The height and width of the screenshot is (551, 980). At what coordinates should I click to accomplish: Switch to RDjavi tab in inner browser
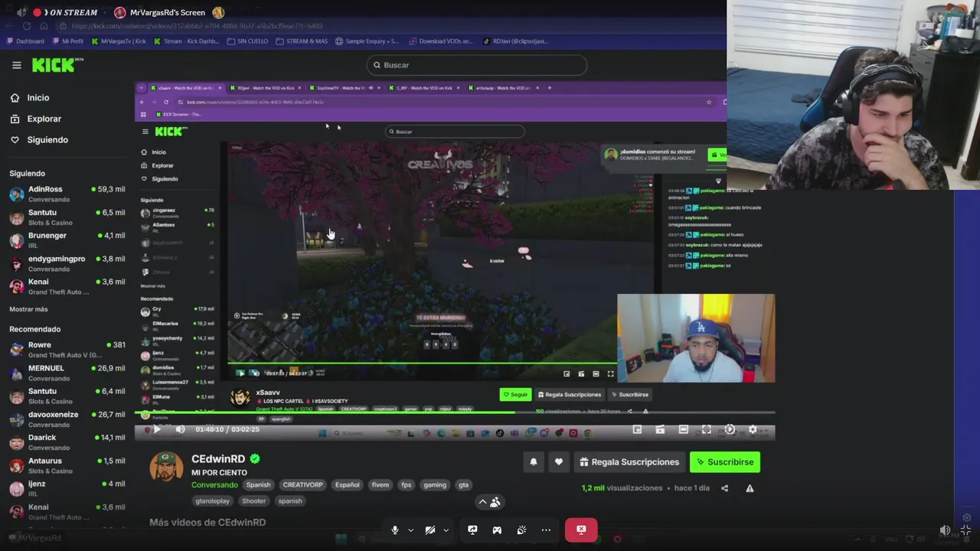[x=266, y=88]
